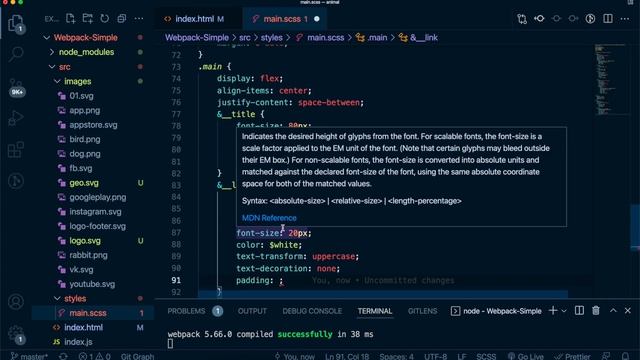Click line 91 padding declaration

pyautogui.click(x=260, y=280)
